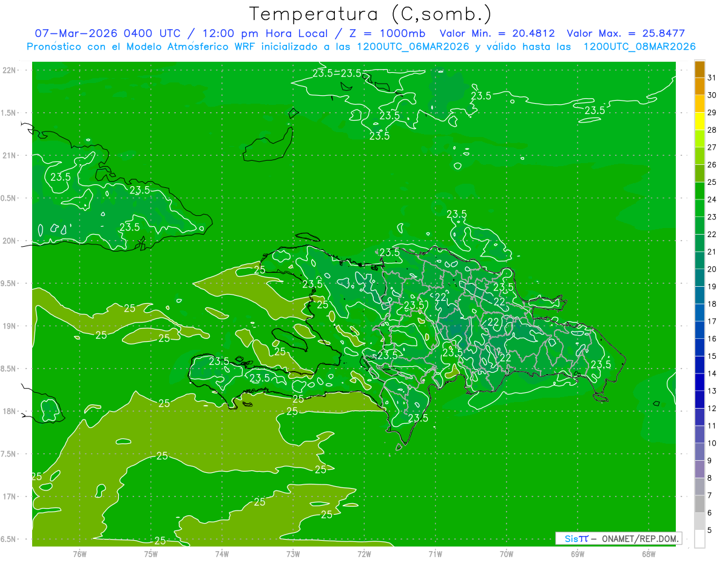Click the legend value "29"

712,113
